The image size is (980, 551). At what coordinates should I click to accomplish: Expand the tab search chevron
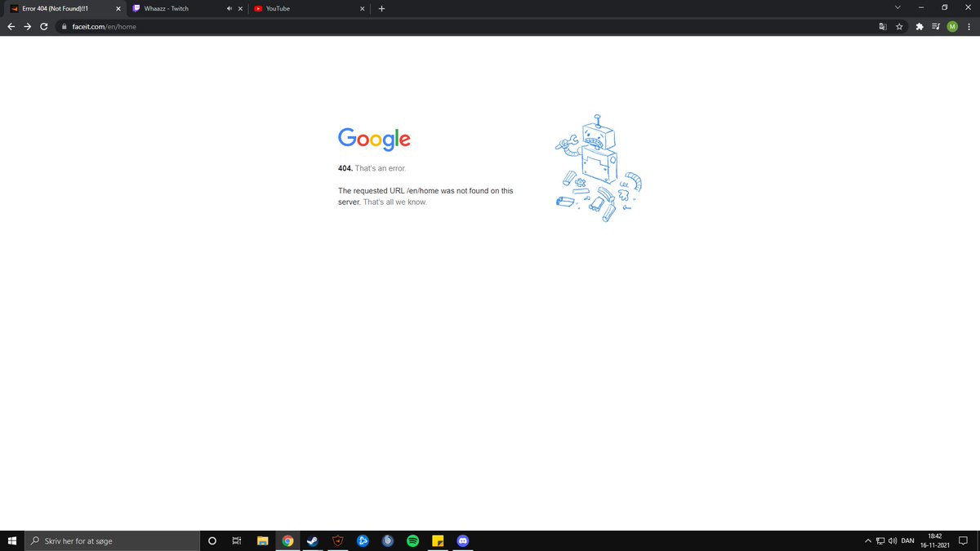898,8
